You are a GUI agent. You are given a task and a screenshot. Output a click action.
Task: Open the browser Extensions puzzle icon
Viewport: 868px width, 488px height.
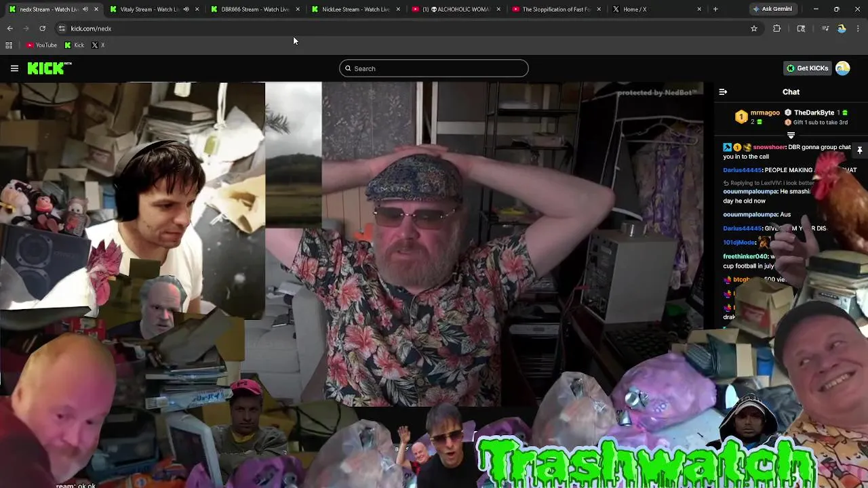(x=777, y=28)
